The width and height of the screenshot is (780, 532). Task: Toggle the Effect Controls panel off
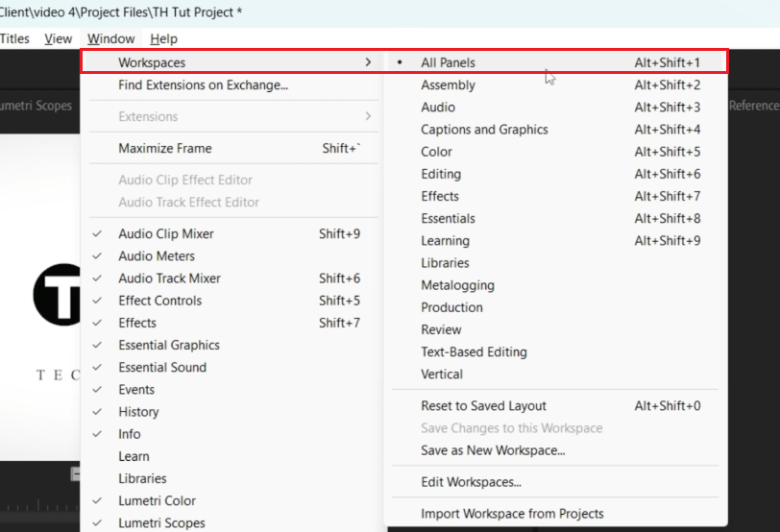(x=159, y=301)
